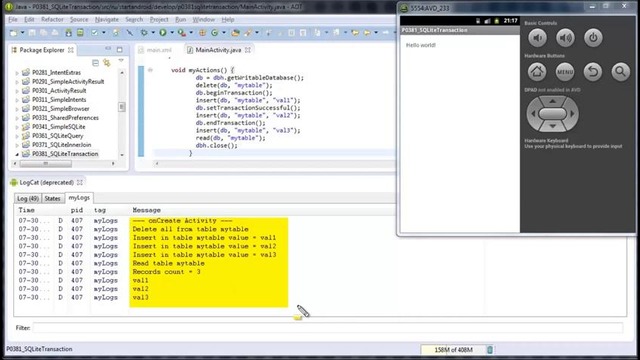Click the DPAD up arrow in emulator
This screenshot has width=640, height=360.
pos(552,101)
